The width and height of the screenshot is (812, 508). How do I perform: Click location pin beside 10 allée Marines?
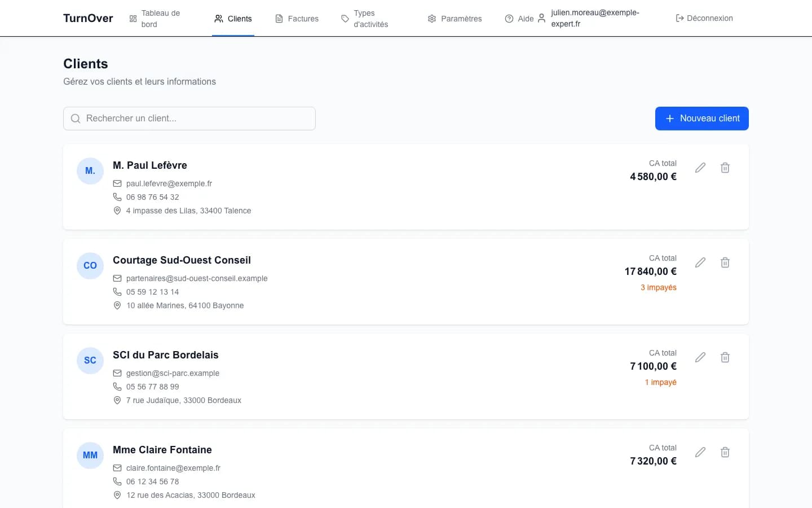coord(117,305)
